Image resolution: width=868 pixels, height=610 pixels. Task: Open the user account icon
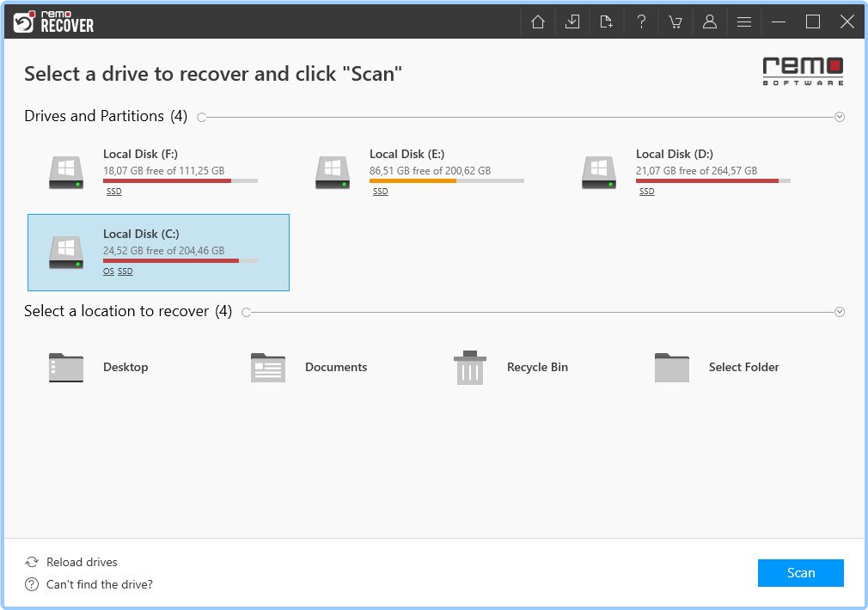click(x=710, y=21)
